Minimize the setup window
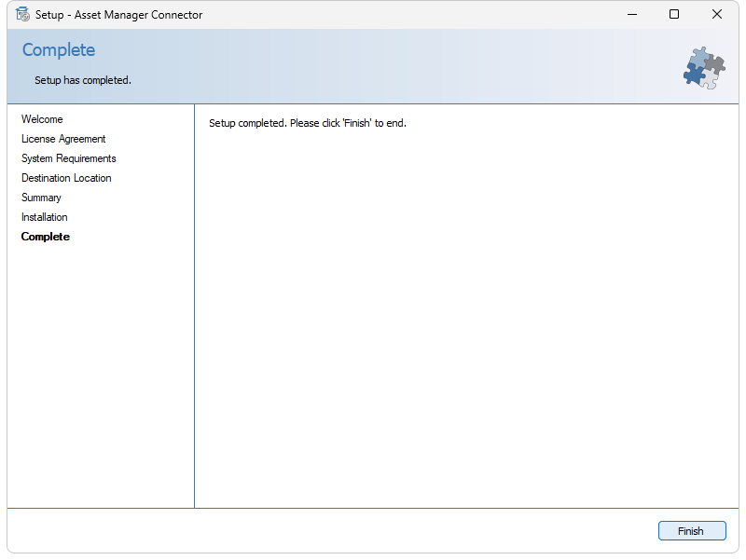 coord(632,15)
